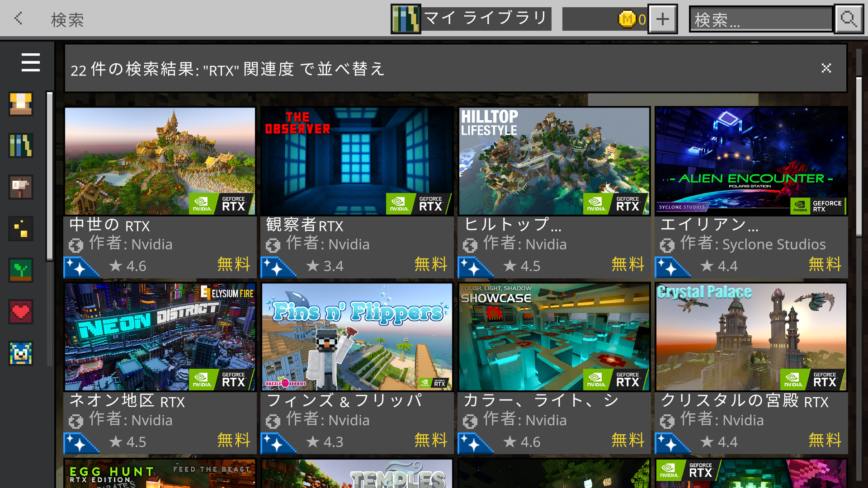Dismiss the RTX search results with the X
The width and height of the screenshot is (868, 488).
click(x=826, y=68)
